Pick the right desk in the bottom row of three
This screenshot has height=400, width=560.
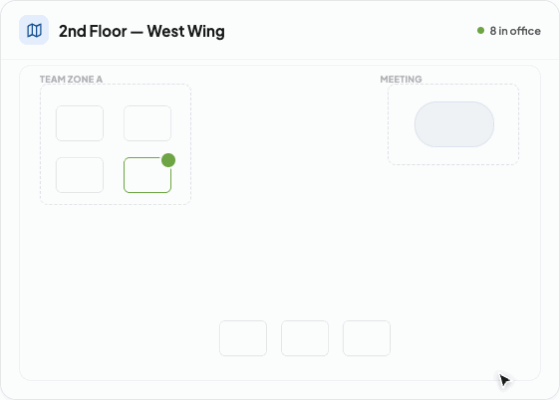(x=367, y=338)
